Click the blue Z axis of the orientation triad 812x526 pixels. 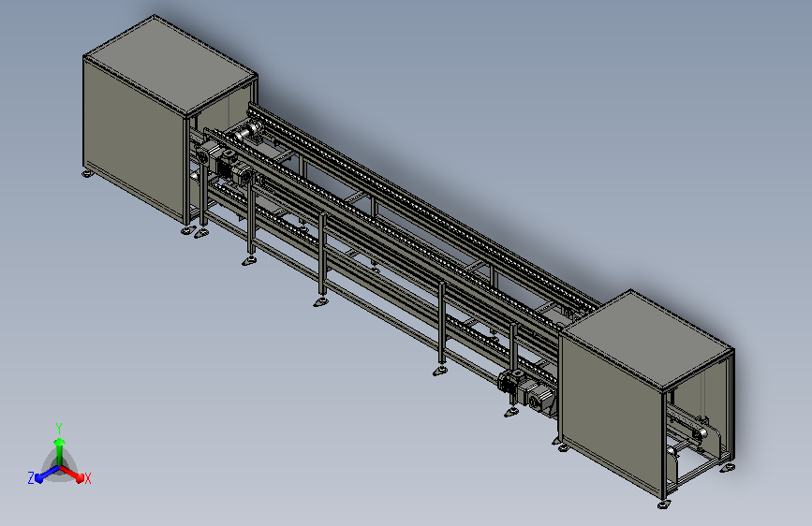[x=46, y=475]
